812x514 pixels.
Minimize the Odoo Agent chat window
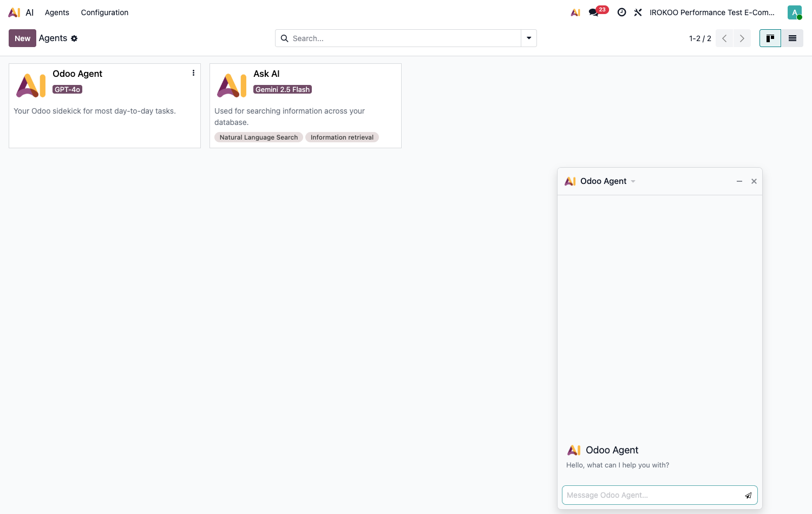click(739, 181)
